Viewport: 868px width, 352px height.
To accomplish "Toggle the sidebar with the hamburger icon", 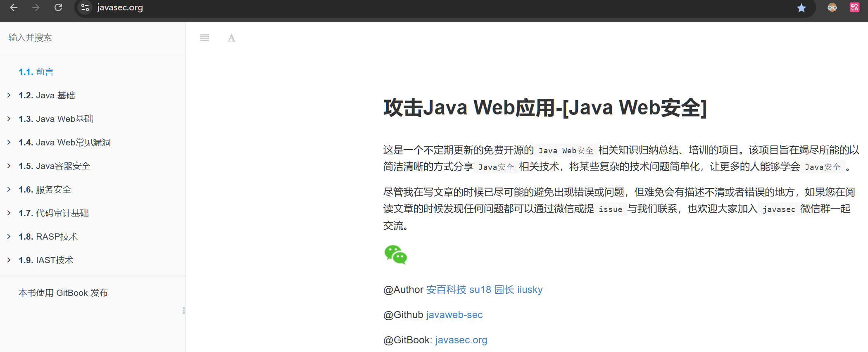I will [x=205, y=38].
